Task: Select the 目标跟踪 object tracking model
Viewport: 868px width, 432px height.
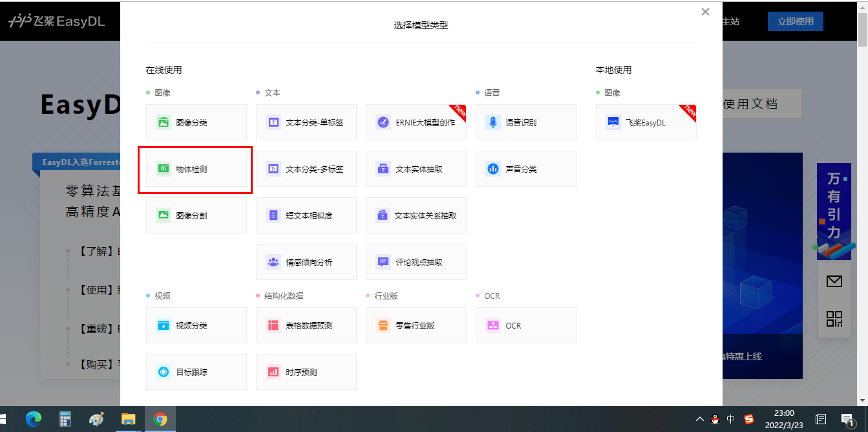Action: 196,372
